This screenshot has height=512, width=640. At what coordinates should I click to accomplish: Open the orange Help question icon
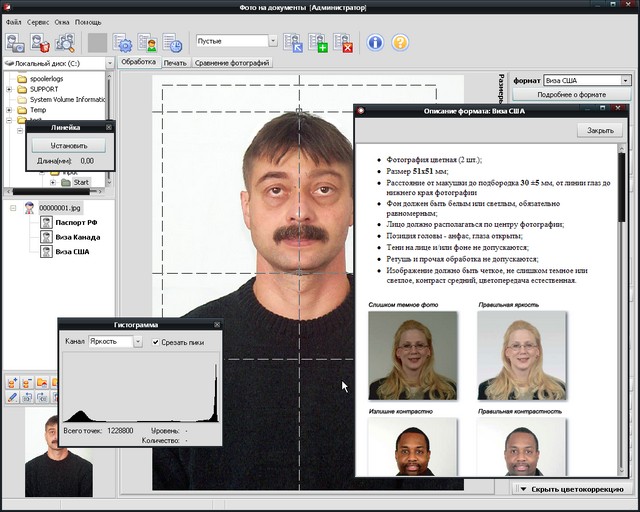pyautogui.click(x=400, y=42)
